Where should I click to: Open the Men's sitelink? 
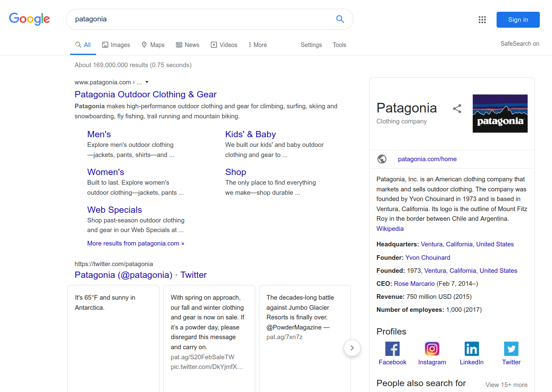[99, 134]
